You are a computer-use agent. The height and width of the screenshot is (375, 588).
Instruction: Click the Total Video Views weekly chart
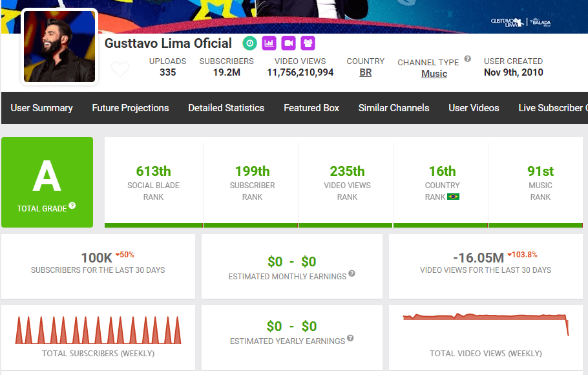pos(486,325)
